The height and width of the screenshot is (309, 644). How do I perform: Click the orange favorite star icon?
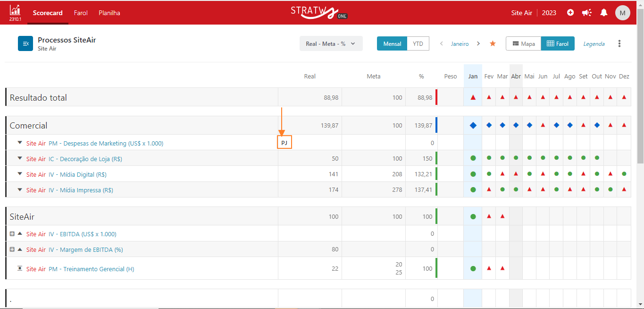[493, 43]
